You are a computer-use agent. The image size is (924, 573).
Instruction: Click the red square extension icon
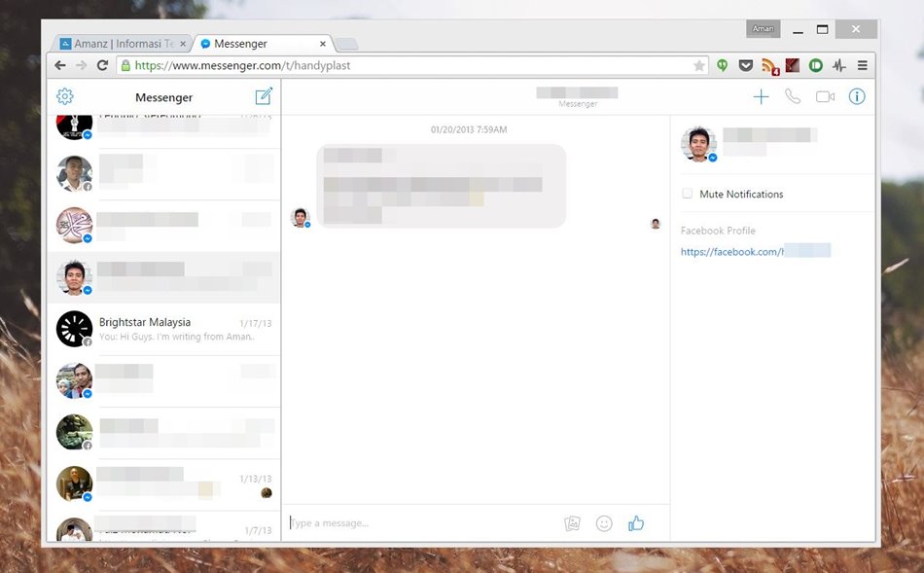coord(793,65)
